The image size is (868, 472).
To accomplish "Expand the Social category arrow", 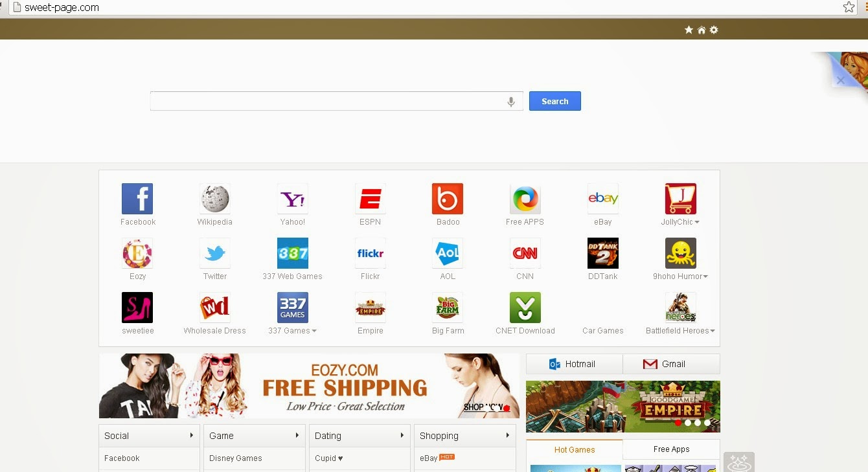I will [x=192, y=435].
